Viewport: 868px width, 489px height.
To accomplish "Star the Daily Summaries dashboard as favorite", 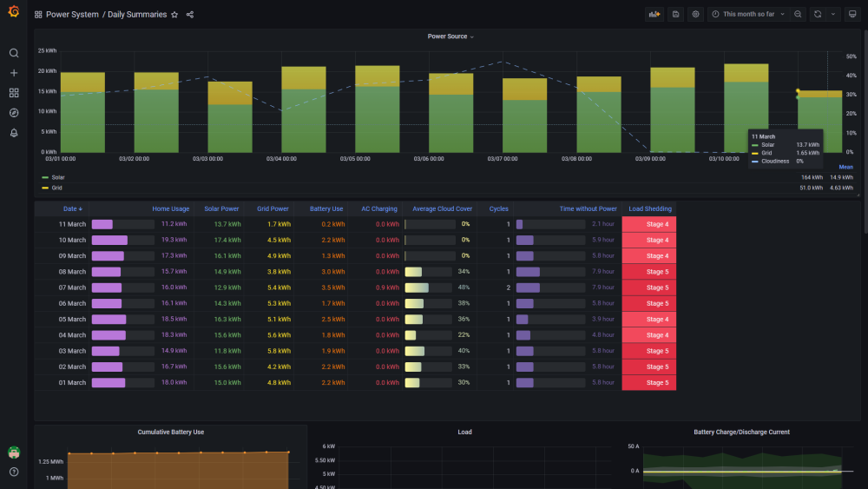I will tap(174, 15).
